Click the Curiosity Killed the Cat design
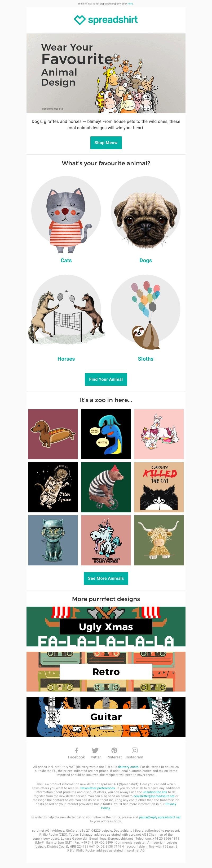The image size is (212, 868). [x=159, y=487]
